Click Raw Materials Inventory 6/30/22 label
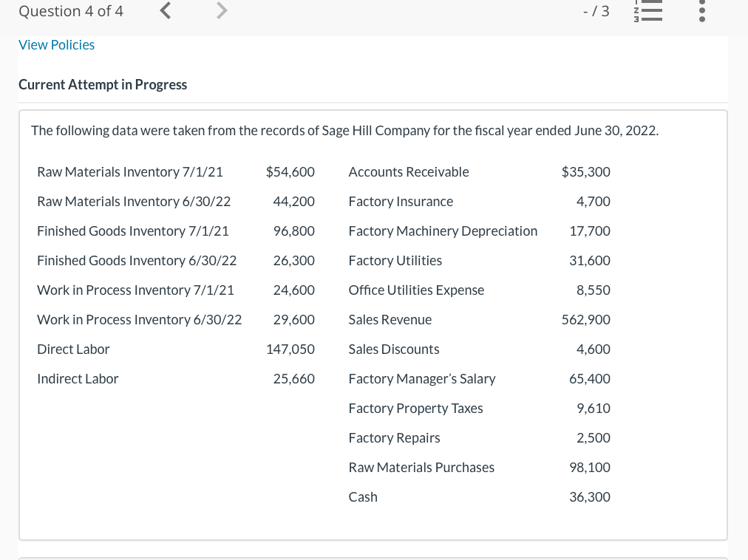The height and width of the screenshot is (560, 748). point(134,201)
